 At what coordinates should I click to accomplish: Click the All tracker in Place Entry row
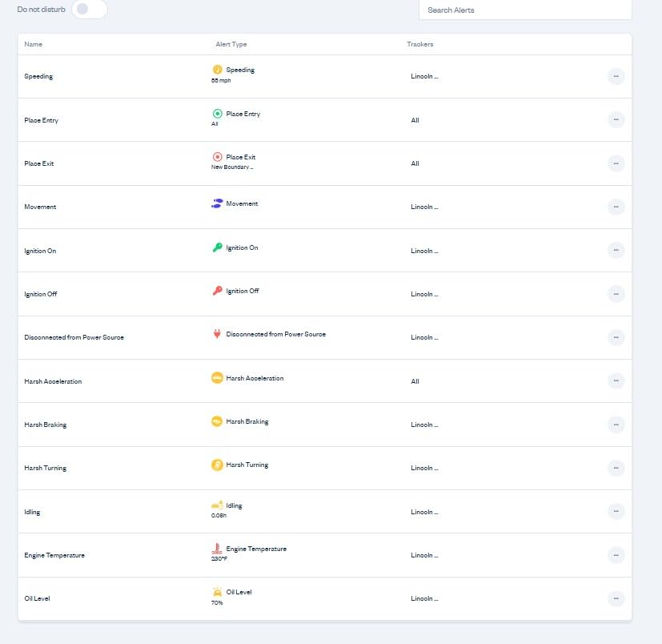(415, 120)
